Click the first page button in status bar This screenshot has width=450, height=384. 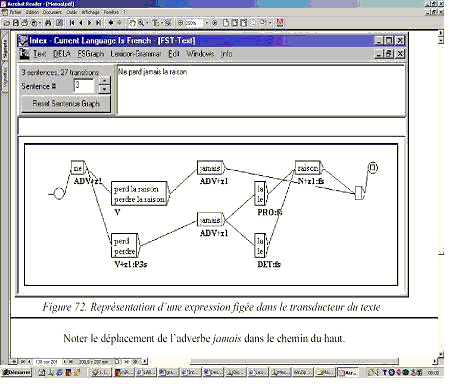[x=23, y=362]
